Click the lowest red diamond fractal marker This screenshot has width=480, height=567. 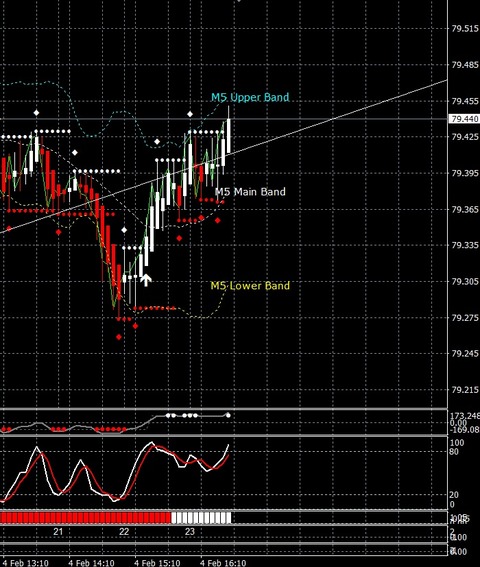click(x=119, y=337)
